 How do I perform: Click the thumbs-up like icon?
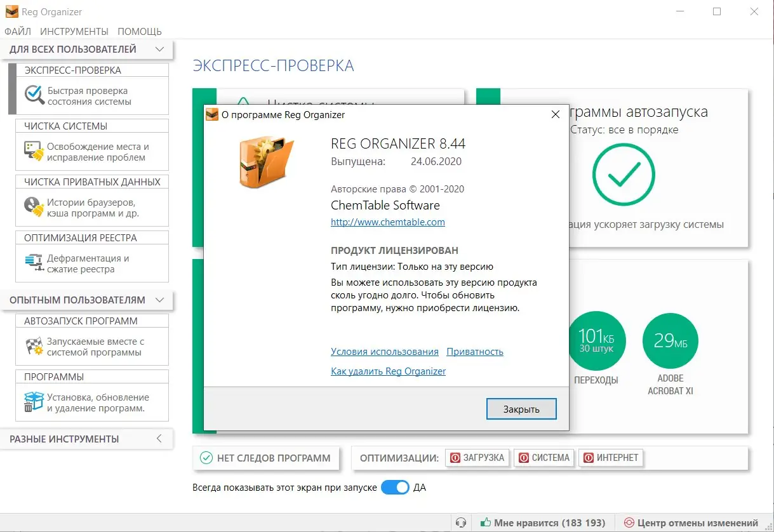pos(486,522)
